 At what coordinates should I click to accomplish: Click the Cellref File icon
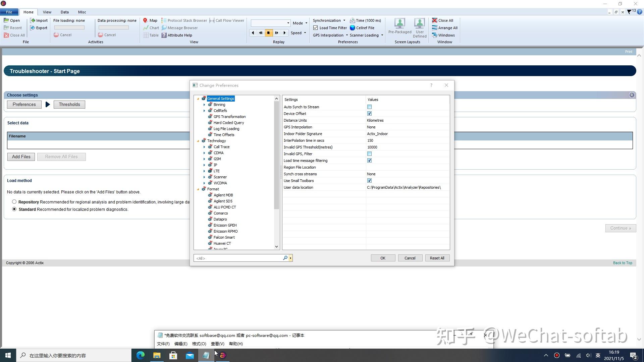[x=353, y=28]
